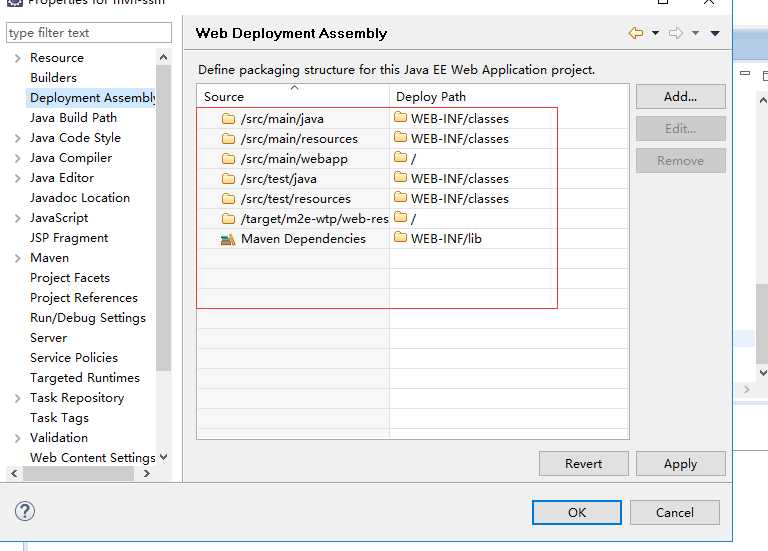
Task: Click the forward navigation arrow icon
Action: click(x=676, y=33)
